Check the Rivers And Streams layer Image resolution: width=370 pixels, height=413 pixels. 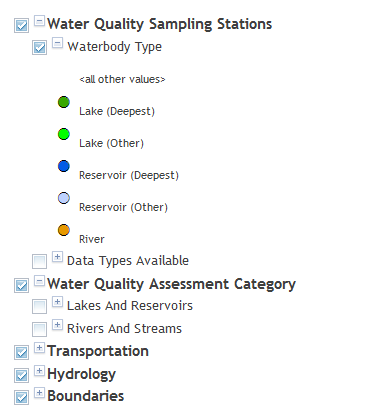(x=39, y=329)
